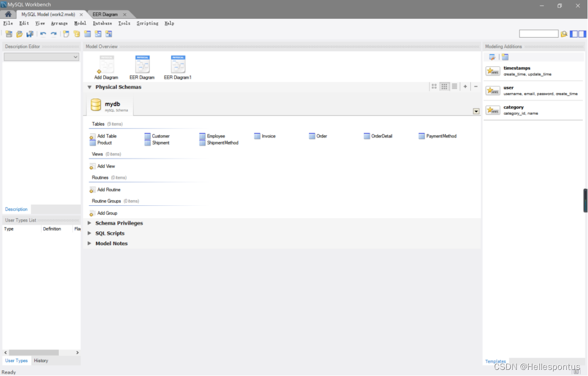588x376 pixels.
Task: Click Add Routine
Action: point(105,190)
